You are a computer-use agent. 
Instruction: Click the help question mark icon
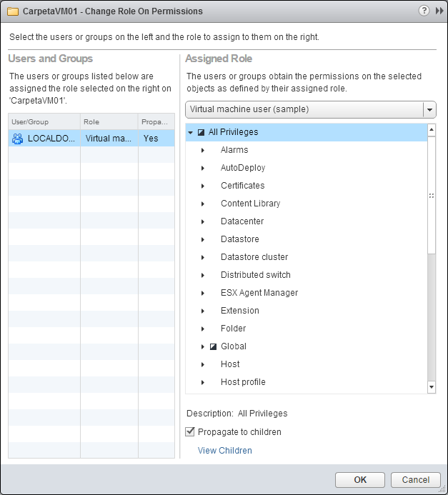pos(423,11)
